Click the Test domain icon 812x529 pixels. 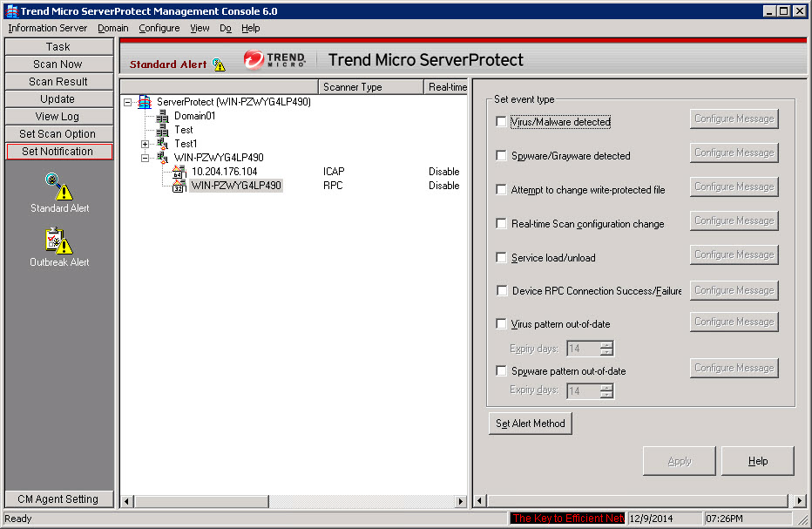click(163, 130)
